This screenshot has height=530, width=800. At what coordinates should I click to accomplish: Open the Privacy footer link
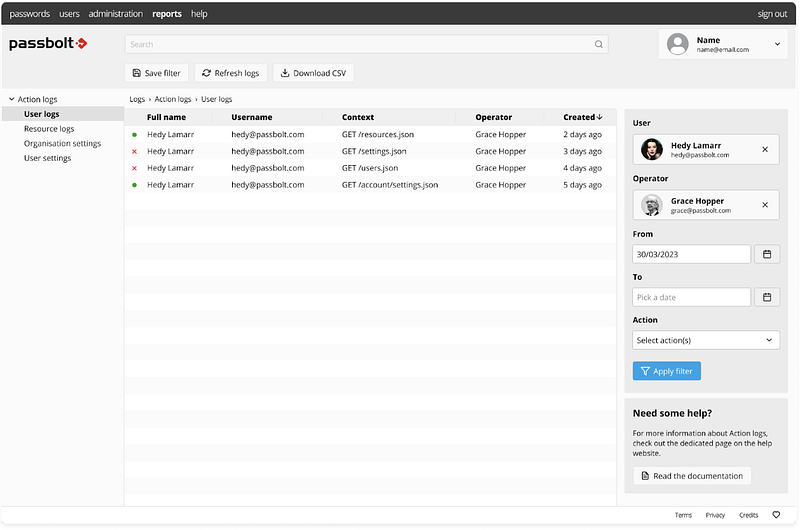tap(715, 515)
